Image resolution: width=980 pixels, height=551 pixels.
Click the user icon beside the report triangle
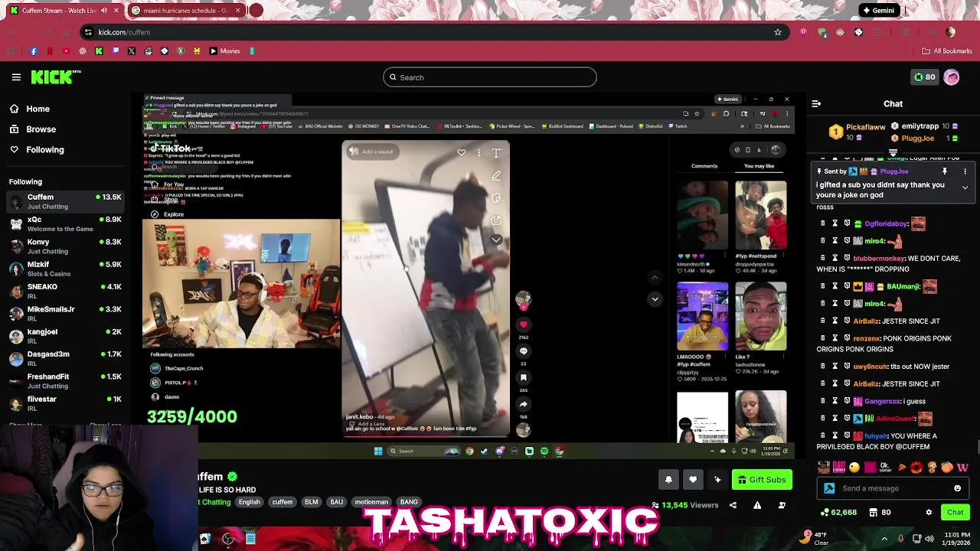(782, 506)
